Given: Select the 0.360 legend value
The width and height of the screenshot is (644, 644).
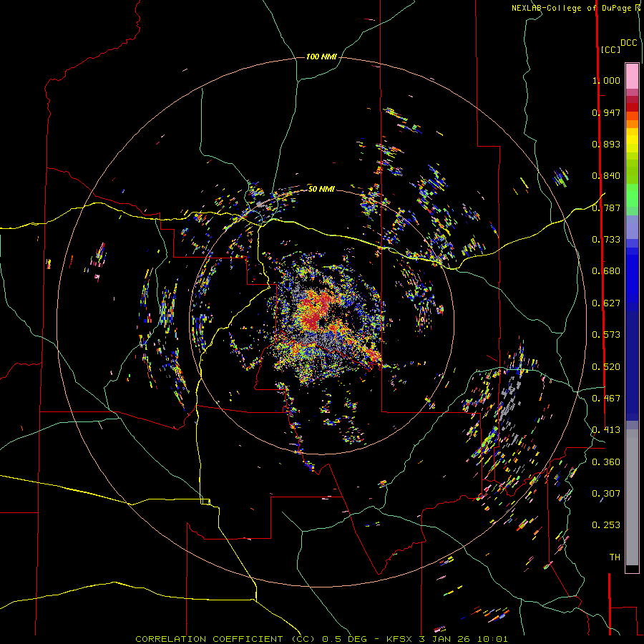Looking at the screenshot, I should click(x=606, y=462).
